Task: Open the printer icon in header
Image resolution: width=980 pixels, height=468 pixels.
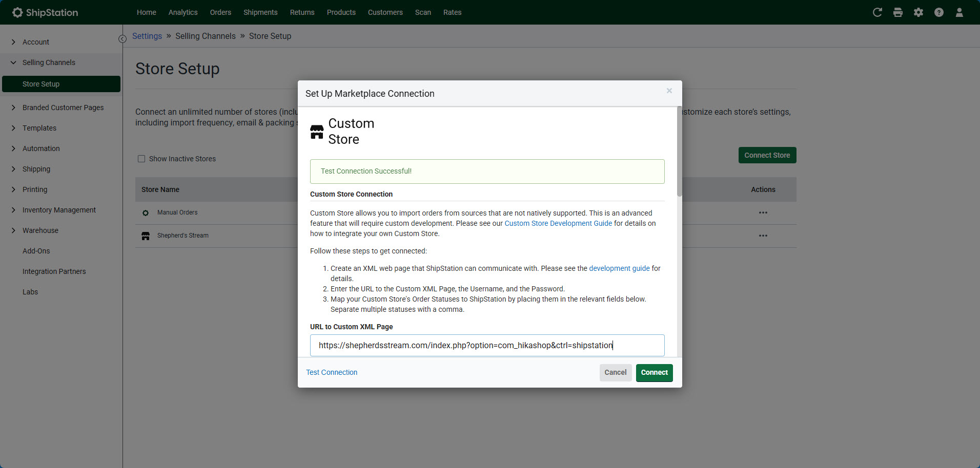Action: pyautogui.click(x=897, y=12)
